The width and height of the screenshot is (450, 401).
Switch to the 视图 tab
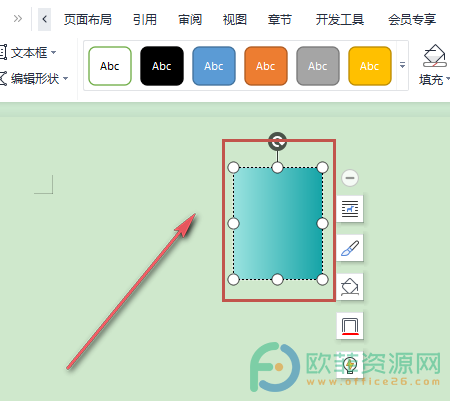pyautogui.click(x=235, y=20)
